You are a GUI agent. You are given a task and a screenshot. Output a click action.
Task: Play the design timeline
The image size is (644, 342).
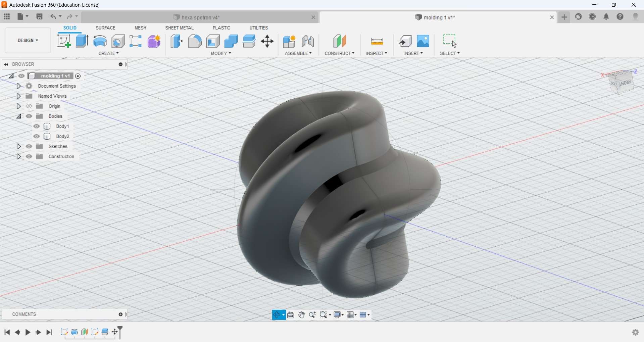pos(28,332)
